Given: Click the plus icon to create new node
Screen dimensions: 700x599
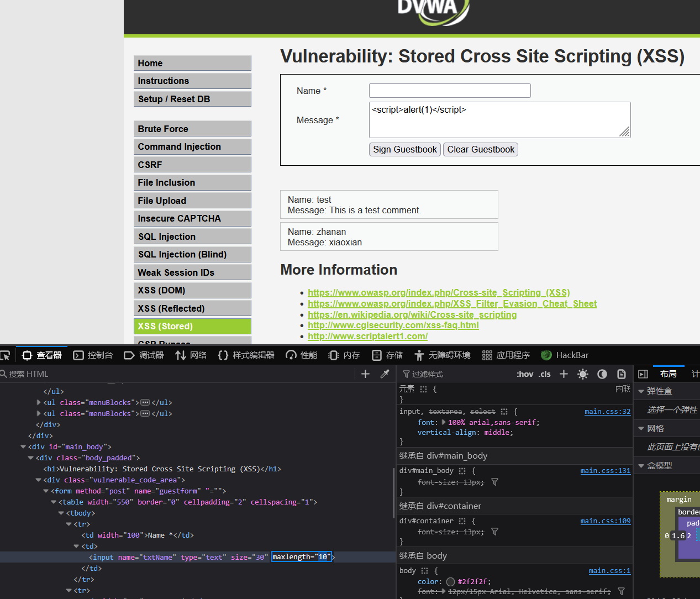Looking at the screenshot, I should click(x=365, y=374).
